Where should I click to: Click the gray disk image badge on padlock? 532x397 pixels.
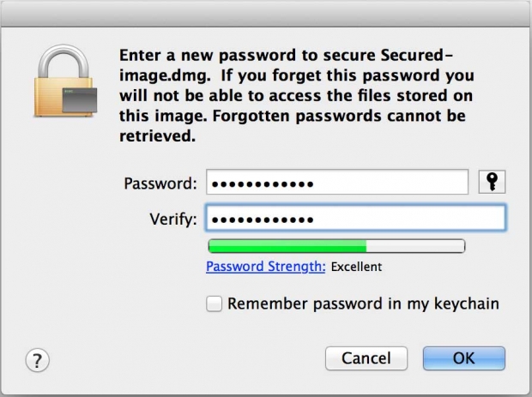80,100
